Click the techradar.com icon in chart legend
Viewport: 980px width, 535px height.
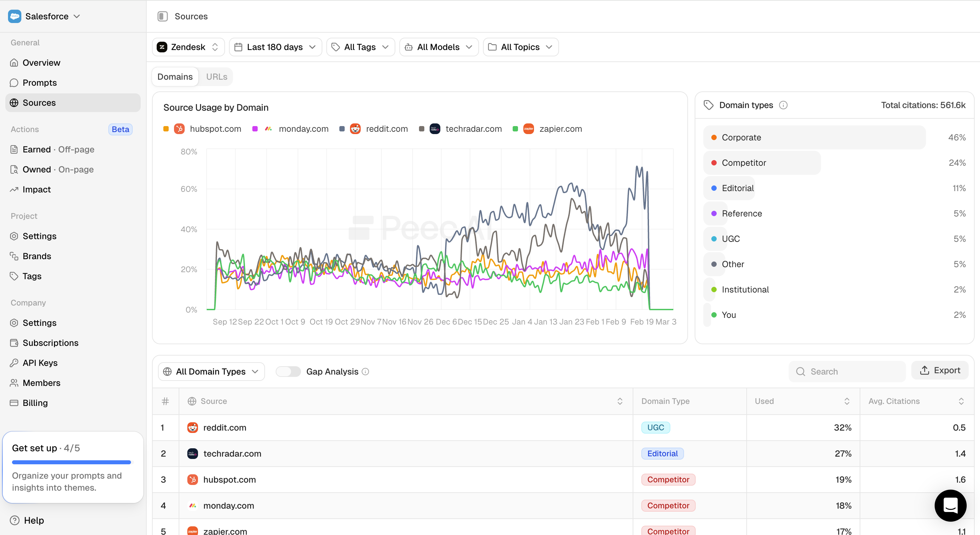[435, 129]
